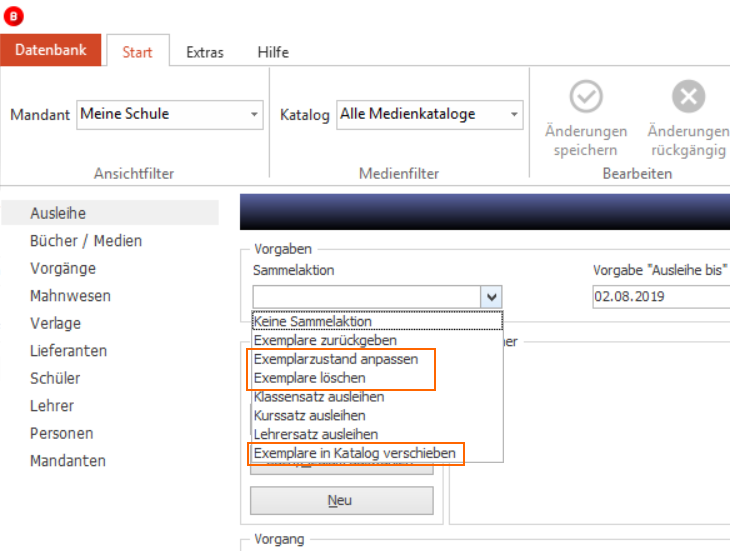Select Keine Sammelaktion from the list
Image resolution: width=730 pixels, height=551 pixels.
[378, 321]
